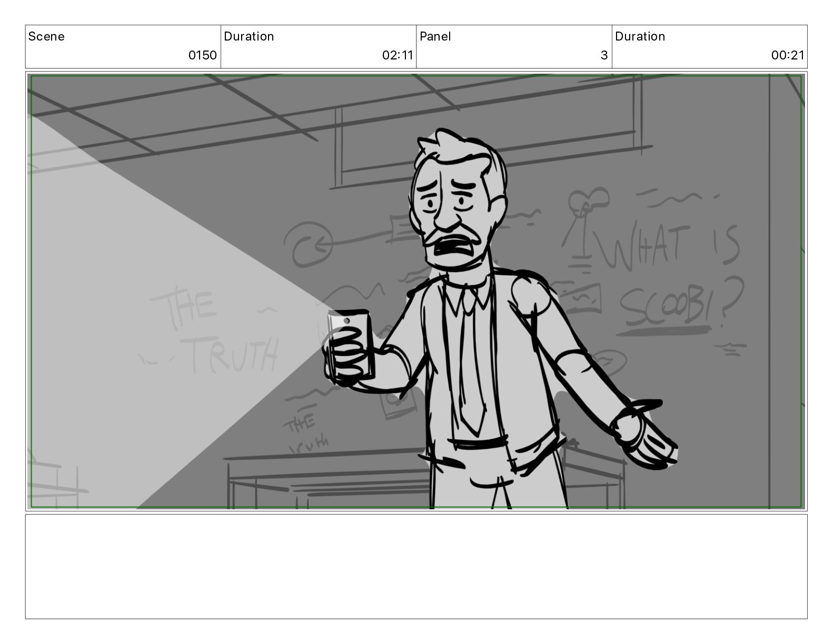
Task: Select scene number 0150
Action: [203, 55]
